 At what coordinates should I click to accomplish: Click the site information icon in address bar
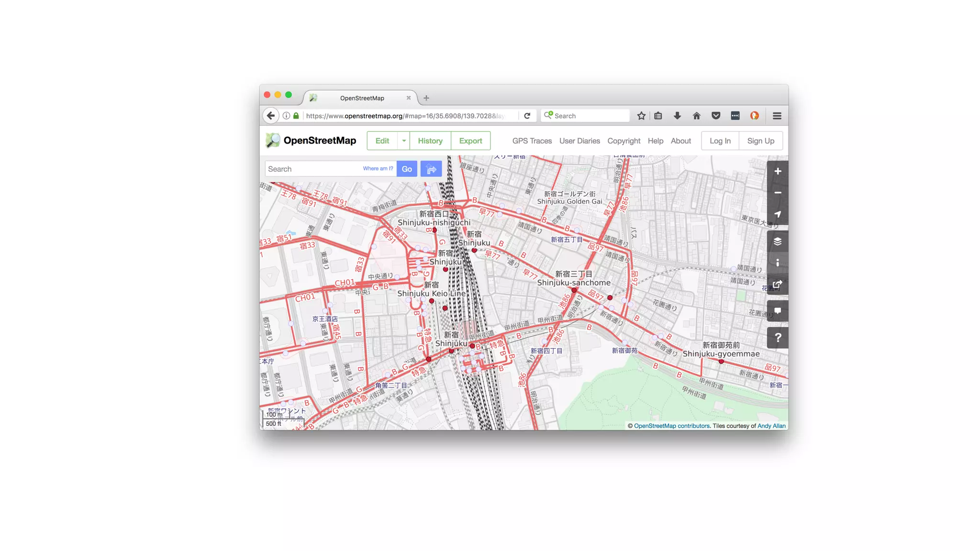click(x=286, y=116)
